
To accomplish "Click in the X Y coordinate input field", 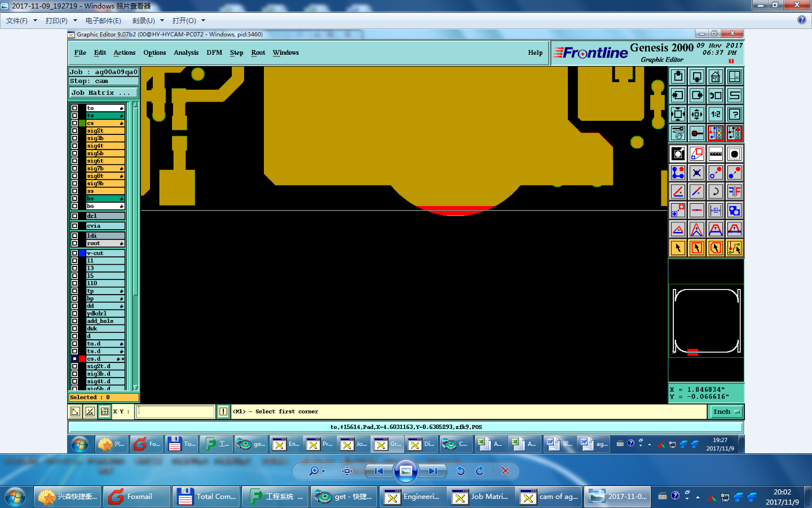I will click(175, 411).
